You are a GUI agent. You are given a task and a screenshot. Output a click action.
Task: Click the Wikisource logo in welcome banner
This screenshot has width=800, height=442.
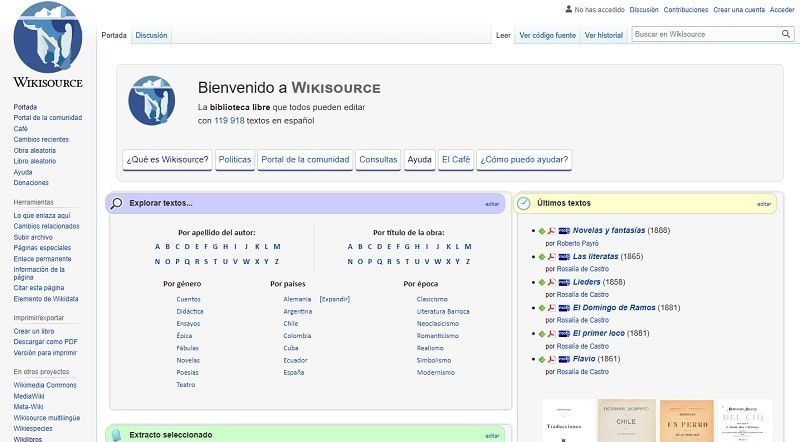(x=152, y=101)
